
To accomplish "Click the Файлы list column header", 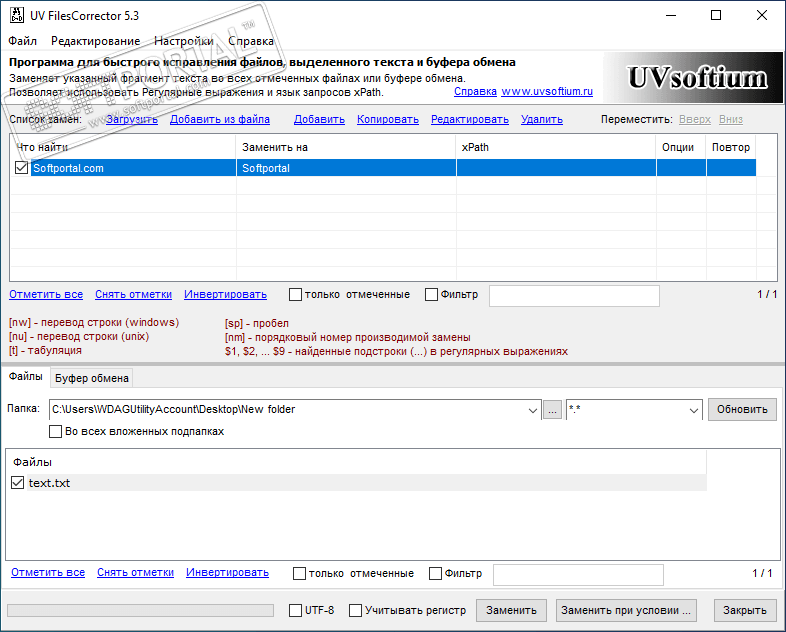I will [x=357, y=462].
